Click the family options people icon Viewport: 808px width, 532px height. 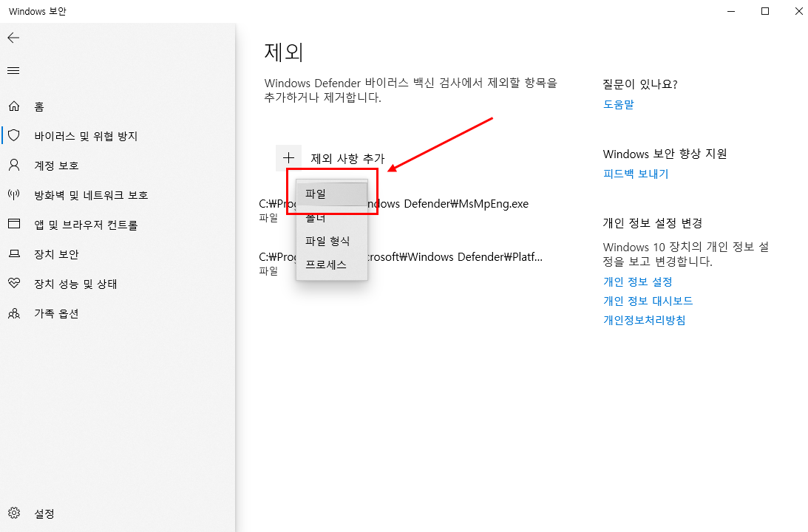(x=14, y=313)
